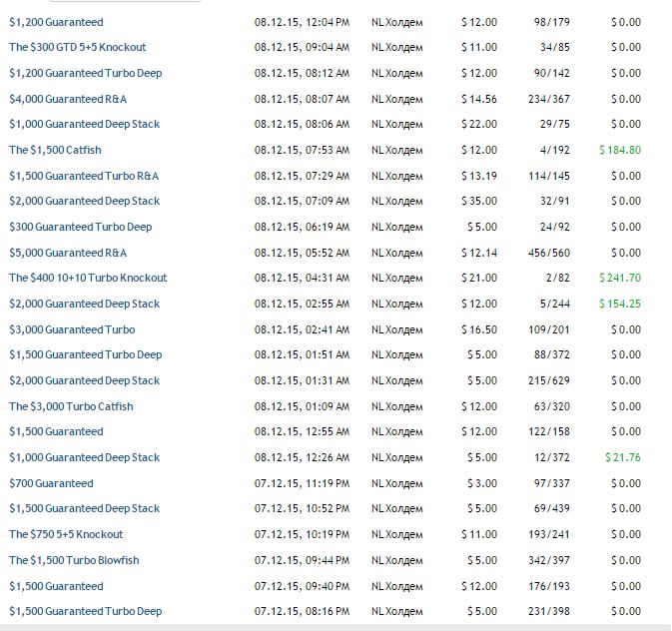Click the 63/320 position cell
Image resolution: width=672 pixels, height=631 pixels.
coord(552,406)
